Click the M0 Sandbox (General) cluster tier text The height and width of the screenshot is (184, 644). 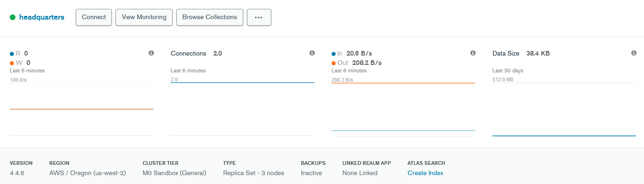[174, 173]
